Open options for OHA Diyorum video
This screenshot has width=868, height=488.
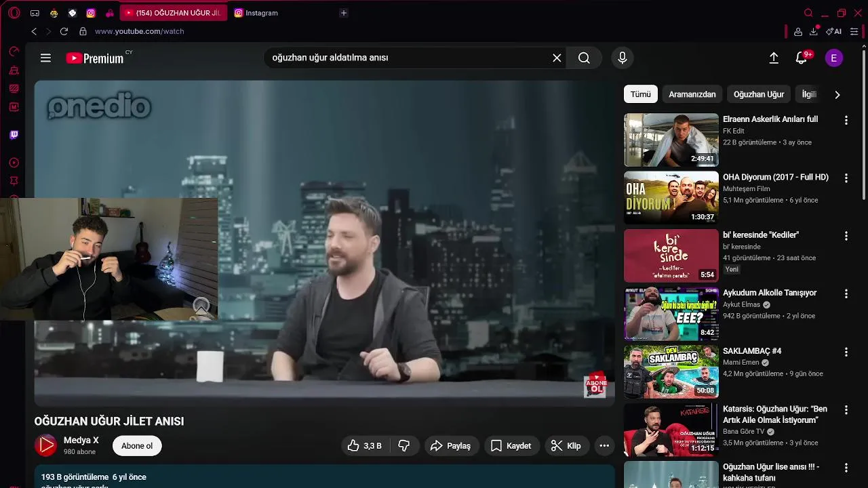[846, 178]
